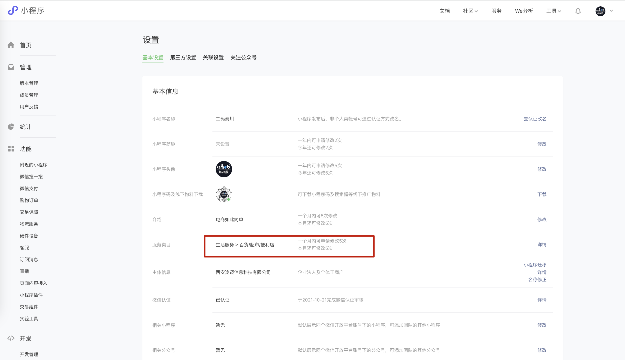Click 小程序迁移 link
This screenshot has width=625, height=364.
[535, 265]
